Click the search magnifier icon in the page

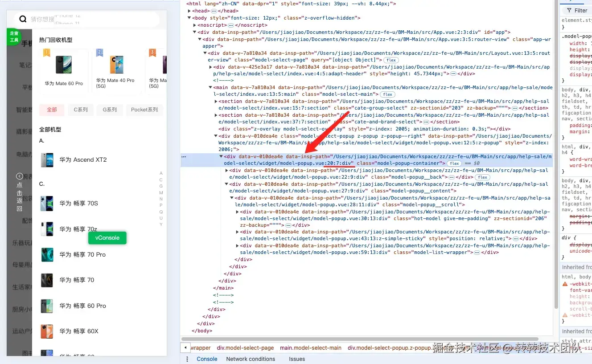(x=23, y=19)
